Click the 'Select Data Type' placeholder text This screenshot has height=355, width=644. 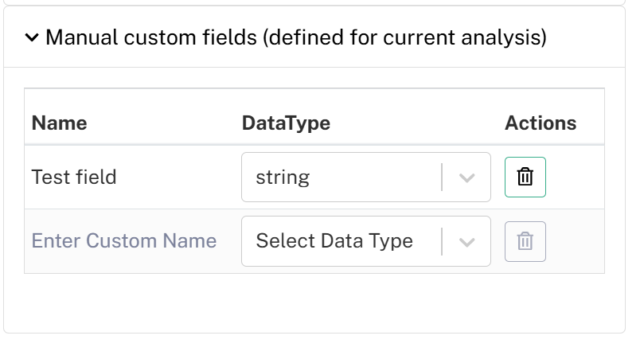pos(334,241)
